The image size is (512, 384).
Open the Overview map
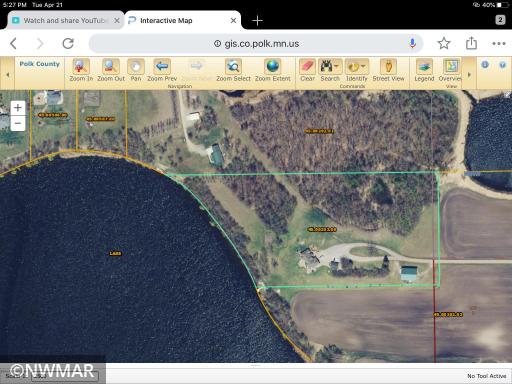pos(450,70)
